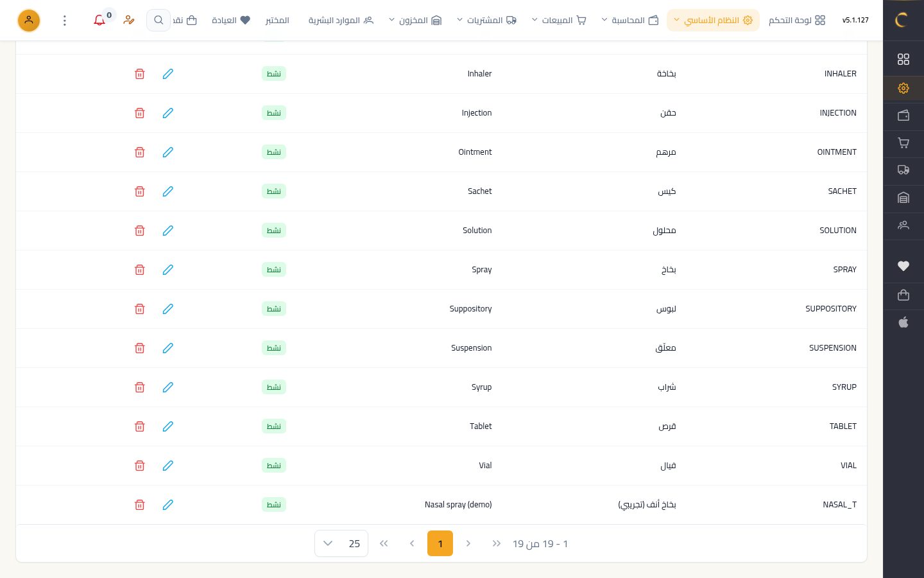The width and height of the screenshot is (924, 578).
Task: Open the لوحة التحكم dashboard menu
Action: tap(797, 21)
